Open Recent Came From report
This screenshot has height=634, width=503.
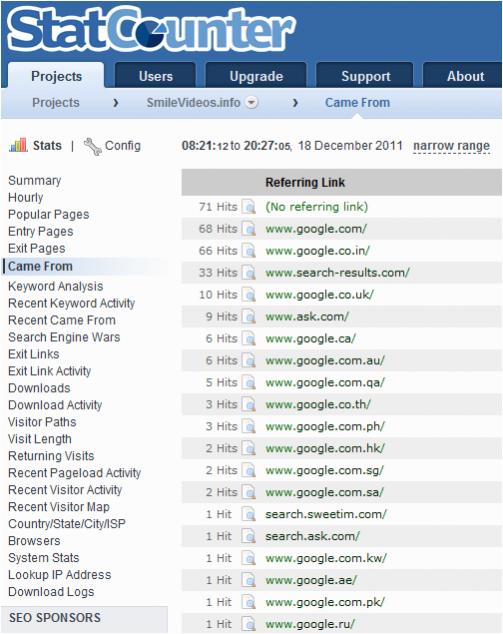point(62,320)
